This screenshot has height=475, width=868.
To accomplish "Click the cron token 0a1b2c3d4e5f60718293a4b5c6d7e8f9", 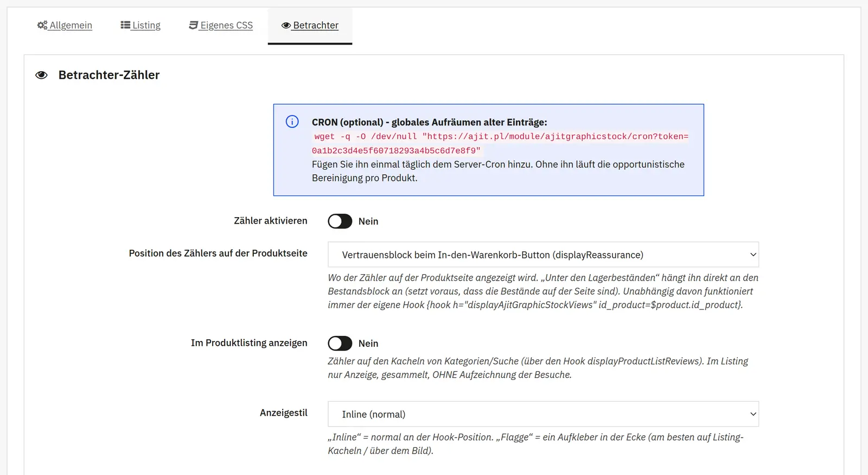I will coord(394,151).
